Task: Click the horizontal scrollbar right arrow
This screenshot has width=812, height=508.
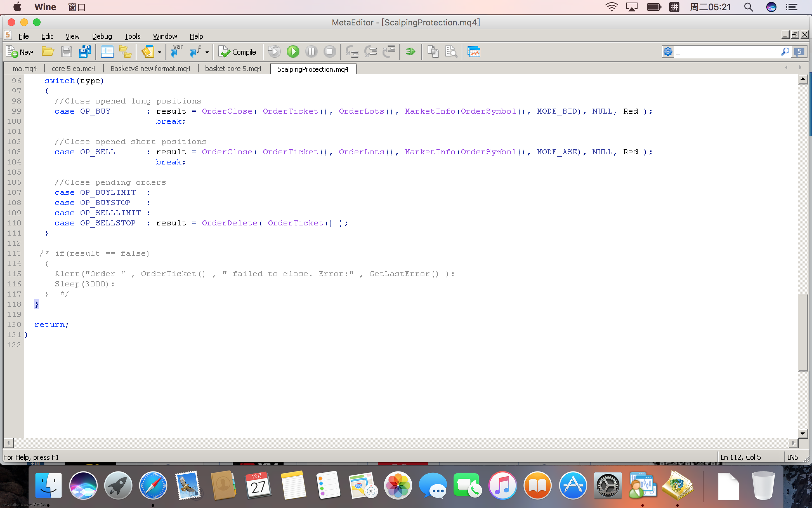Action: pos(793,443)
